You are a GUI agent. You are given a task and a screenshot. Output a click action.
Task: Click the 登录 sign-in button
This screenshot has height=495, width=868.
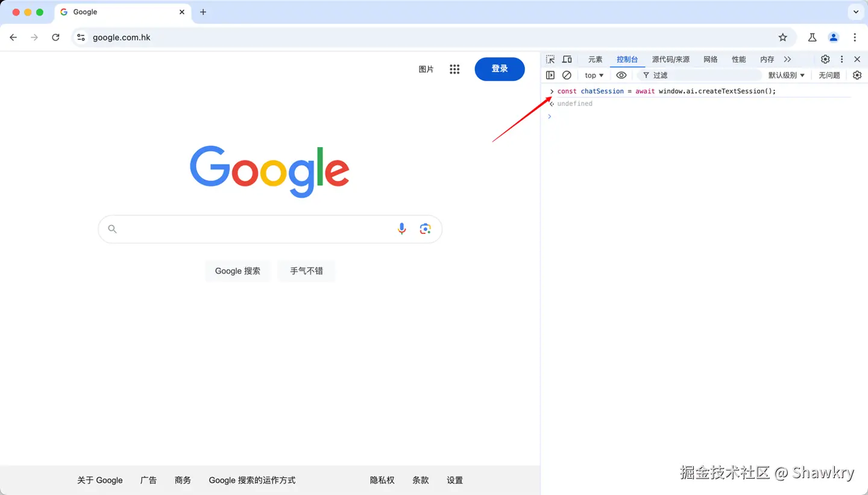500,69
